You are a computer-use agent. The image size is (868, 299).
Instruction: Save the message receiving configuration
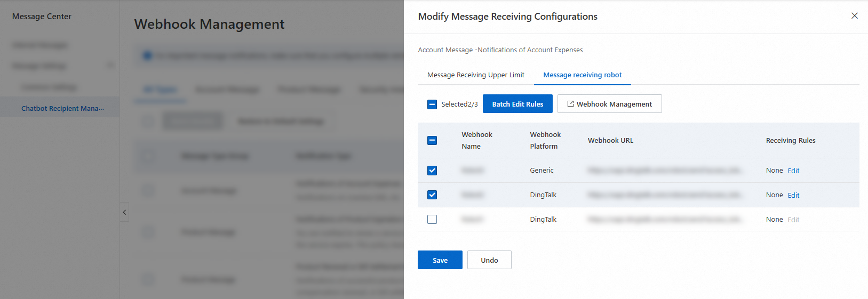click(x=440, y=260)
